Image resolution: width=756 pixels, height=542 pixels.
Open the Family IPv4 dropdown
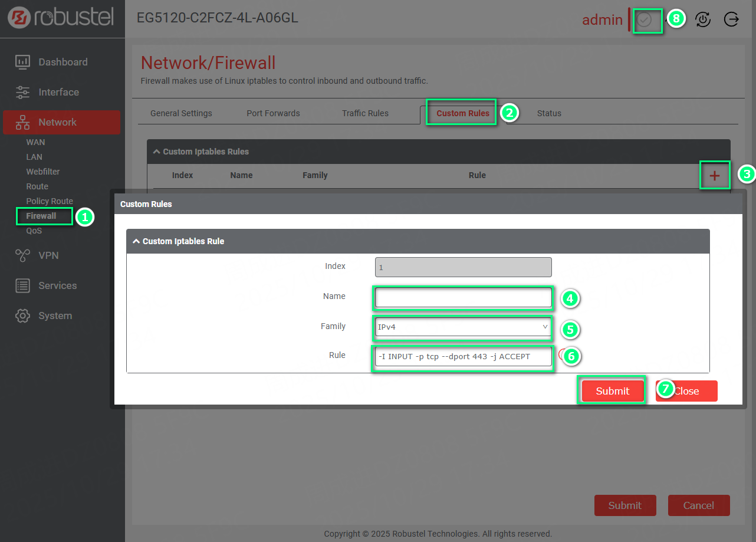click(463, 327)
